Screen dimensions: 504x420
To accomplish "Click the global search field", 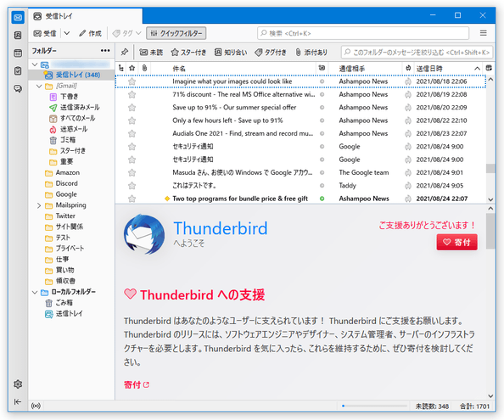I will pos(363,33).
